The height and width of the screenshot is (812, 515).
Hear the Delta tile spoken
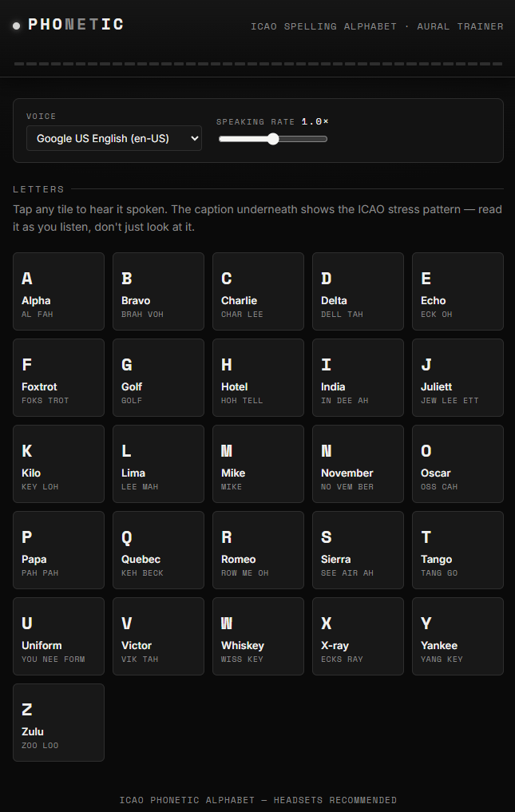(358, 291)
